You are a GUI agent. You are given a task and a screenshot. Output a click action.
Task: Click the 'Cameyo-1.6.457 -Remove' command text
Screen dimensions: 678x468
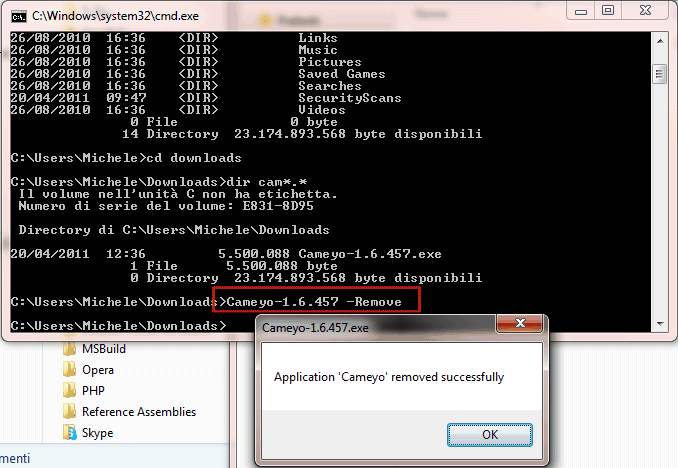point(314,302)
